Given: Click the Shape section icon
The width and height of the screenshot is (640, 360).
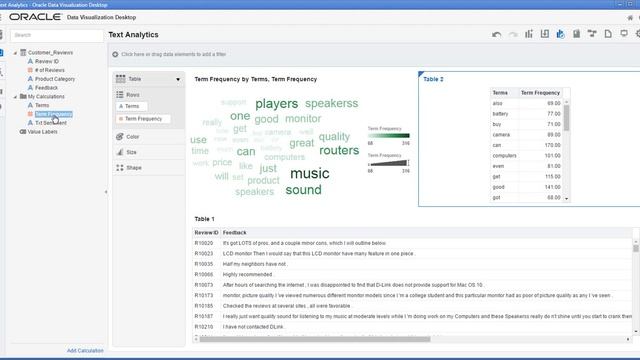Looking at the screenshot, I should [x=120, y=168].
